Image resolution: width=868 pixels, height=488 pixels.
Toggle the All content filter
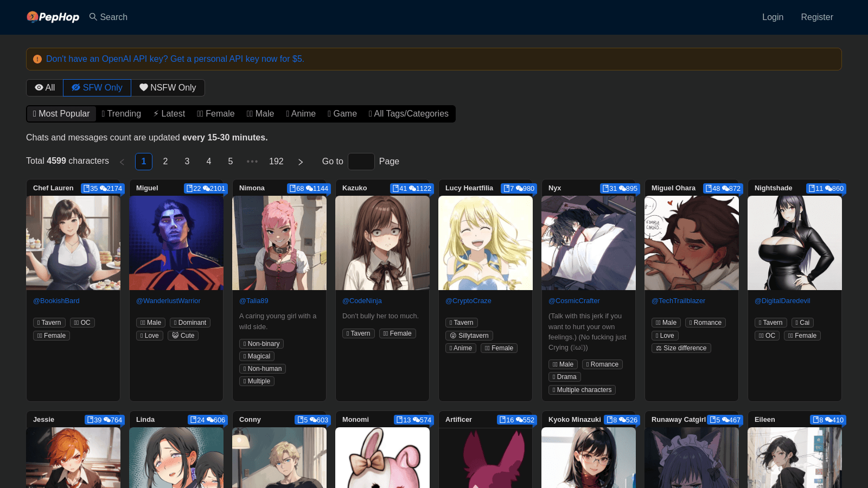45,88
